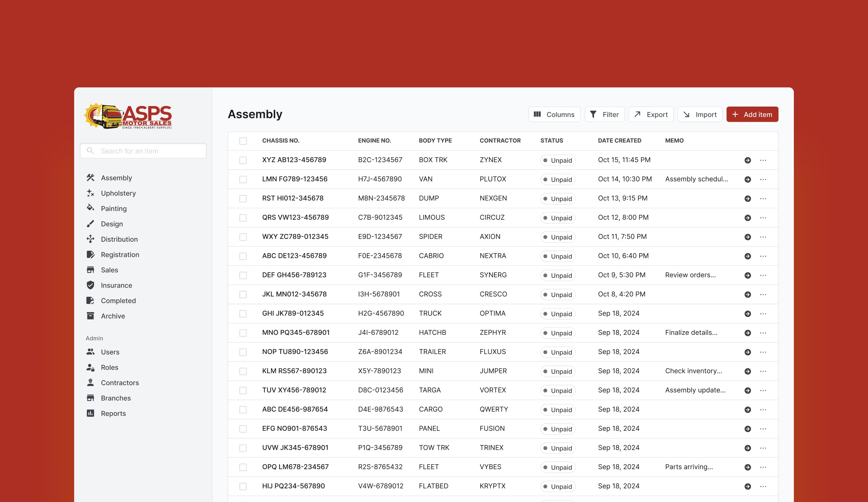The height and width of the screenshot is (502, 868).
Task: Tick checkbox for GHI JK789-012345 row
Action: [x=243, y=314]
